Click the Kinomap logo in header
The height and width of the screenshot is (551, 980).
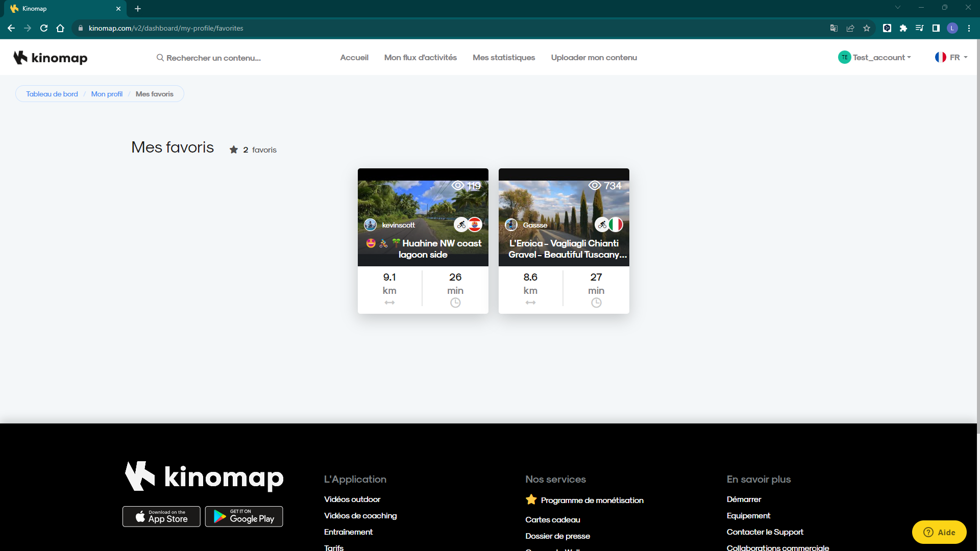[51, 58]
